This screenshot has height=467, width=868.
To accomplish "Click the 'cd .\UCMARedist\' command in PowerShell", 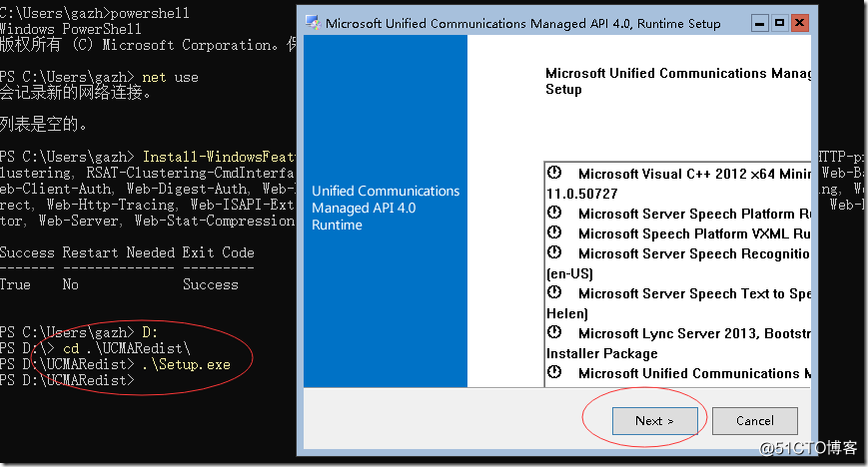I will tap(127, 348).
